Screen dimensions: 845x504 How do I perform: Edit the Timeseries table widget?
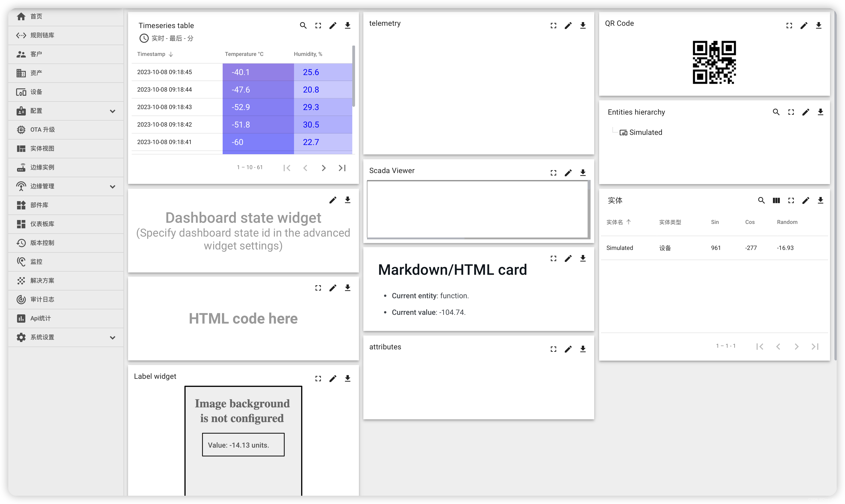point(333,26)
